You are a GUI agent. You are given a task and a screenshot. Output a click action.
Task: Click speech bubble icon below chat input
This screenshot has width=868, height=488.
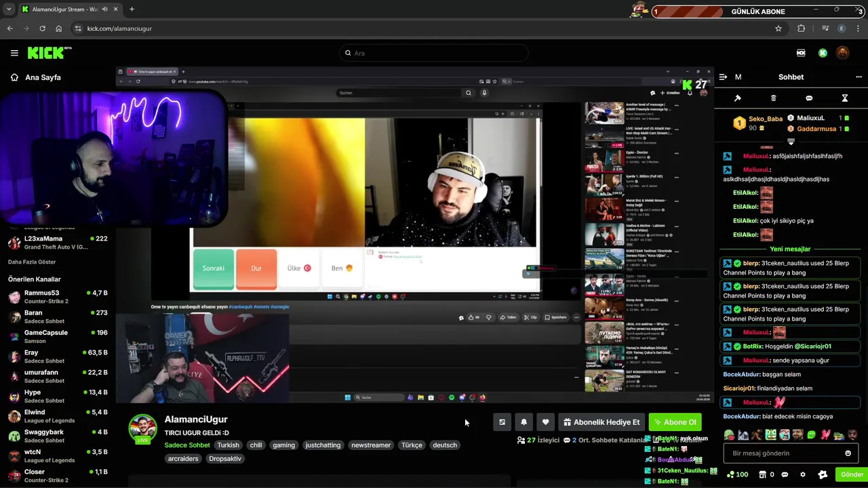[x=785, y=474]
